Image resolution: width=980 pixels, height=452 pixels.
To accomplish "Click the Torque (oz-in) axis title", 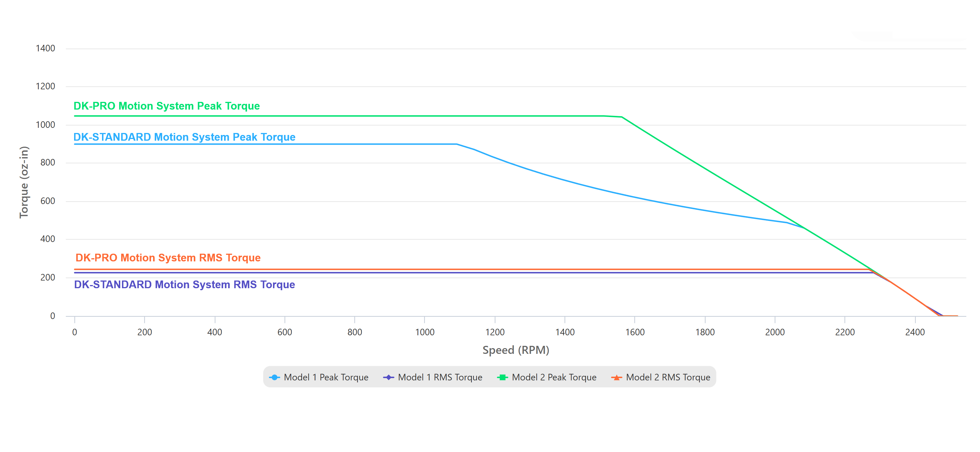I will click(x=24, y=182).
